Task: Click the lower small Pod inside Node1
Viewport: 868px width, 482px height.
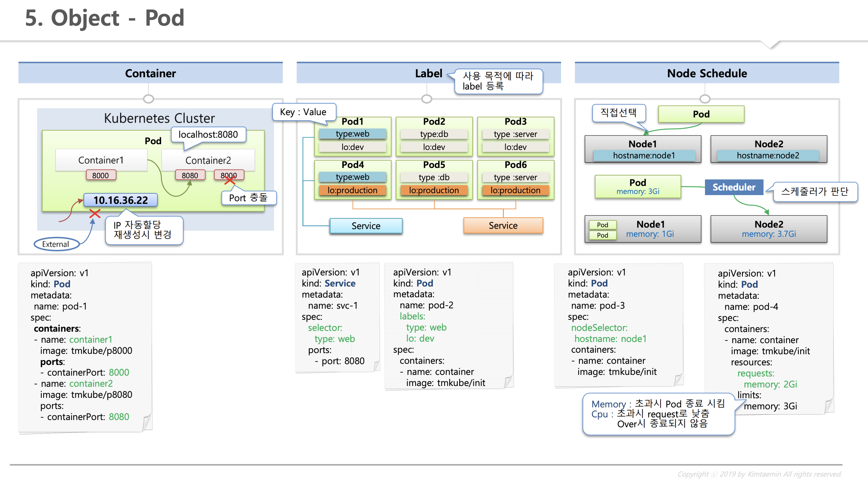Action: click(602, 235)
